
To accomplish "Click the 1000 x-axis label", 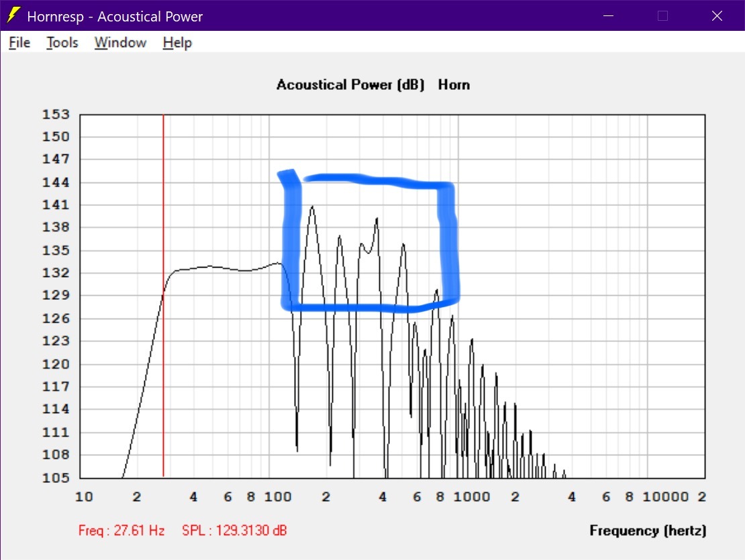I will (471, 497).
